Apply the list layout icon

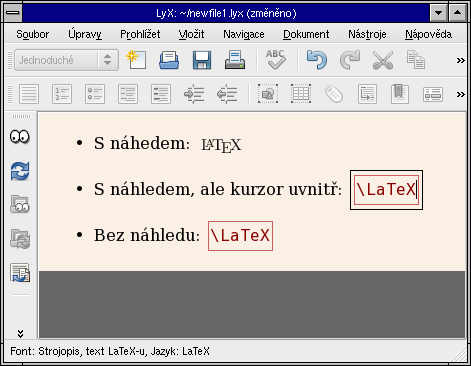128,94
